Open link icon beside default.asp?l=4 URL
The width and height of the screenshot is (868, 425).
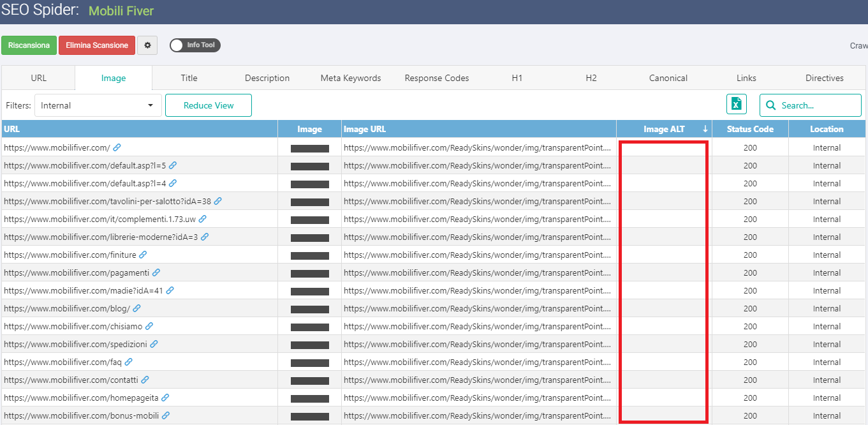[173, 183]
